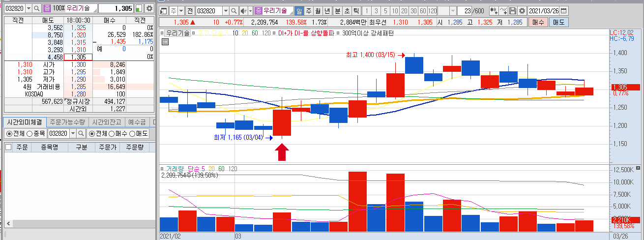Click the small square marker before 우리기술 legend
The height and width of the screenshot is (240, 644).
pos(163,33)
